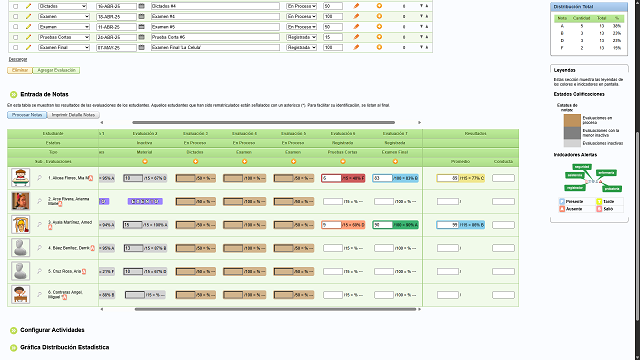This screenshot has height=360, width=640.
Task: Click the name field containing Examen Final 'La Celula'
Action: pos(215,47)
